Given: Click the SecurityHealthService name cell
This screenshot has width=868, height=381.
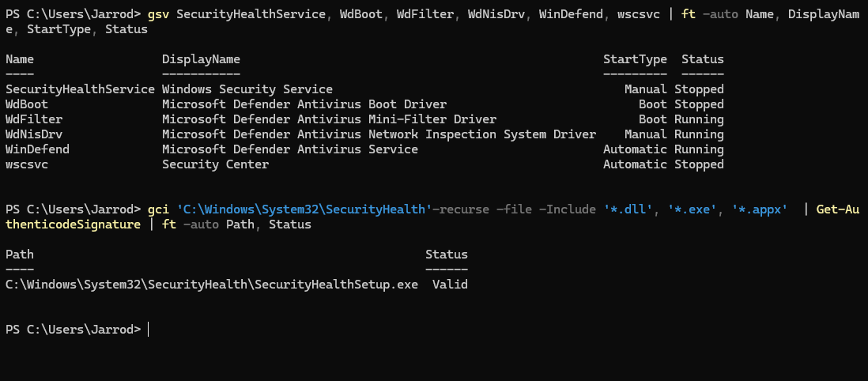Looking at the screenshot, I should [x=81, y=89].
